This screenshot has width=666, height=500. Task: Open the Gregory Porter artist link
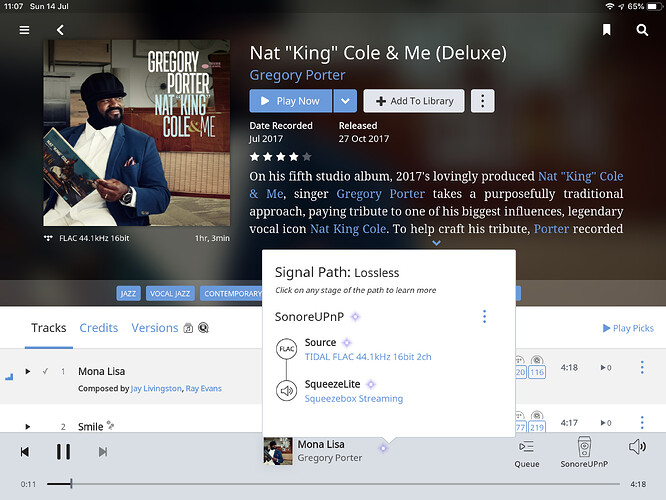tap(297, 75)
